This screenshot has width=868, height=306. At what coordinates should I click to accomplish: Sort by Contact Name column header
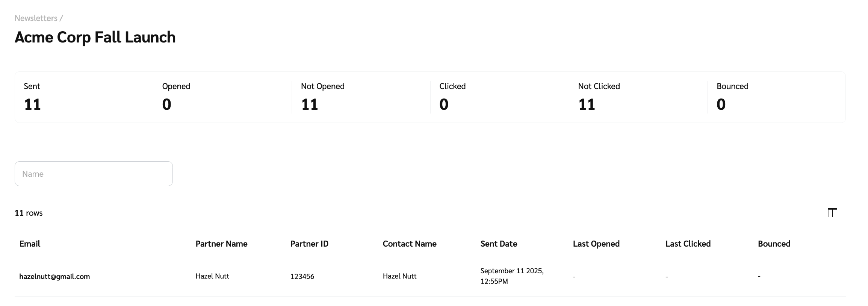click(410, 244)
